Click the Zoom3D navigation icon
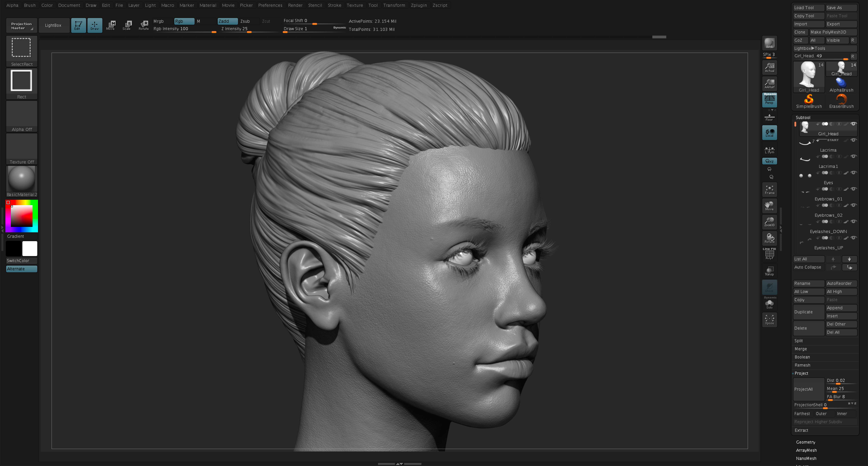868x466 pixels. pyautogui.click(x=769, y=222)
